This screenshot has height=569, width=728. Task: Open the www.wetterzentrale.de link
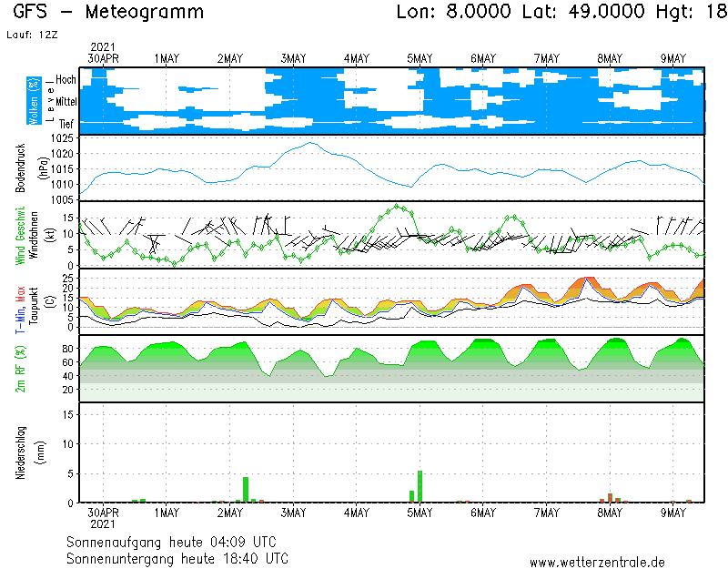click(x=597, y=562)
